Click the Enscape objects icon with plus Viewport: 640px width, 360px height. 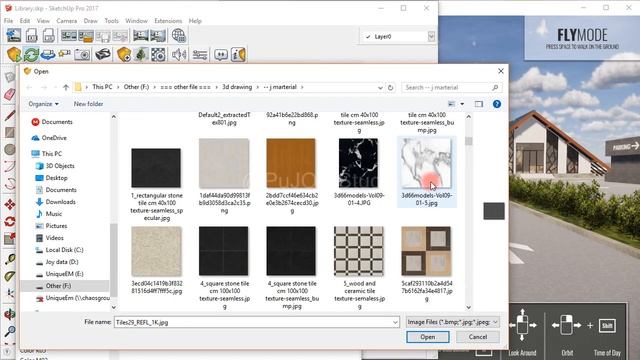[x=124, y=54]
